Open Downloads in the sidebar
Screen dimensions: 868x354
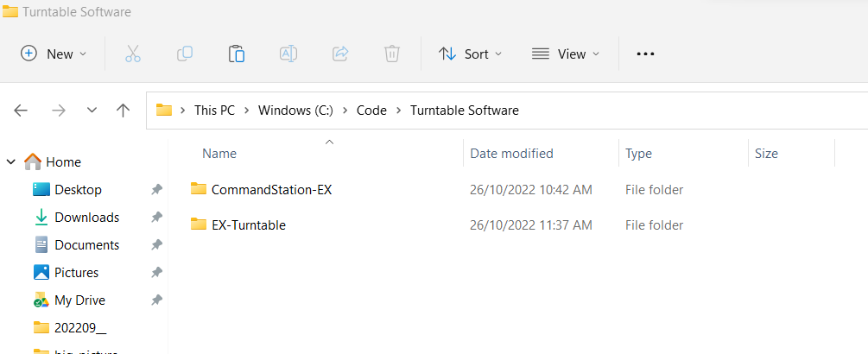[86, 218]
